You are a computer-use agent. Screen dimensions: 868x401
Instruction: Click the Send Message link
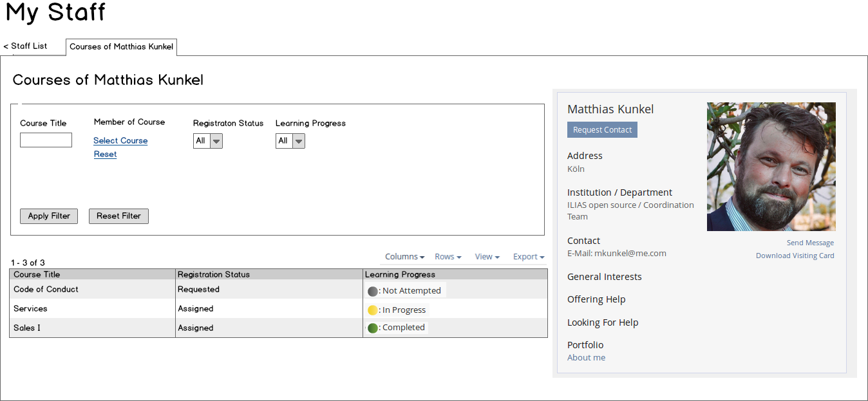[x=810, y=243]
